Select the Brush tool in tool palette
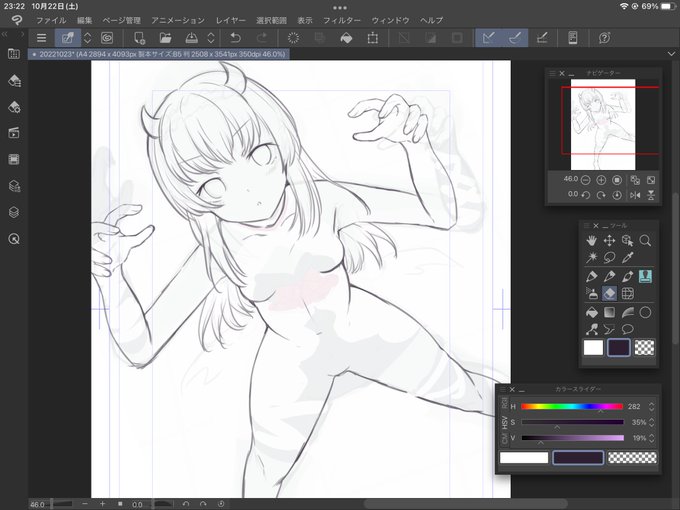 pyautogui.click(x=627, y=276)
